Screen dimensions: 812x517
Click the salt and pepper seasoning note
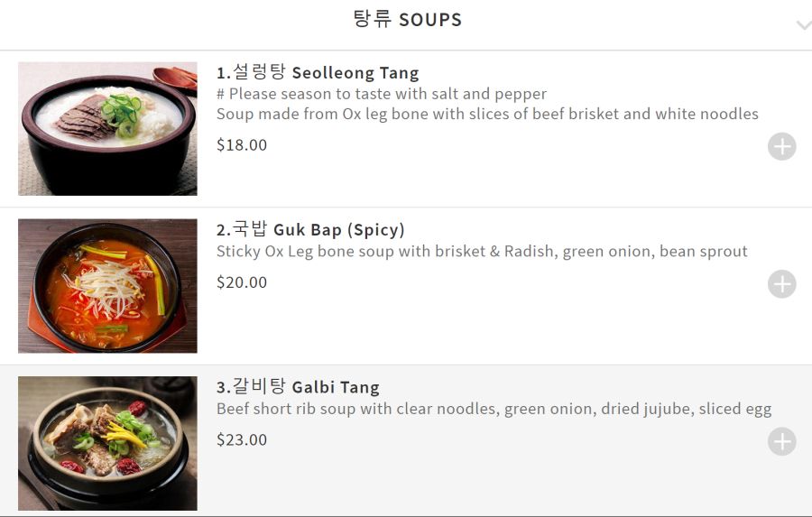click(x=382, y=94)
